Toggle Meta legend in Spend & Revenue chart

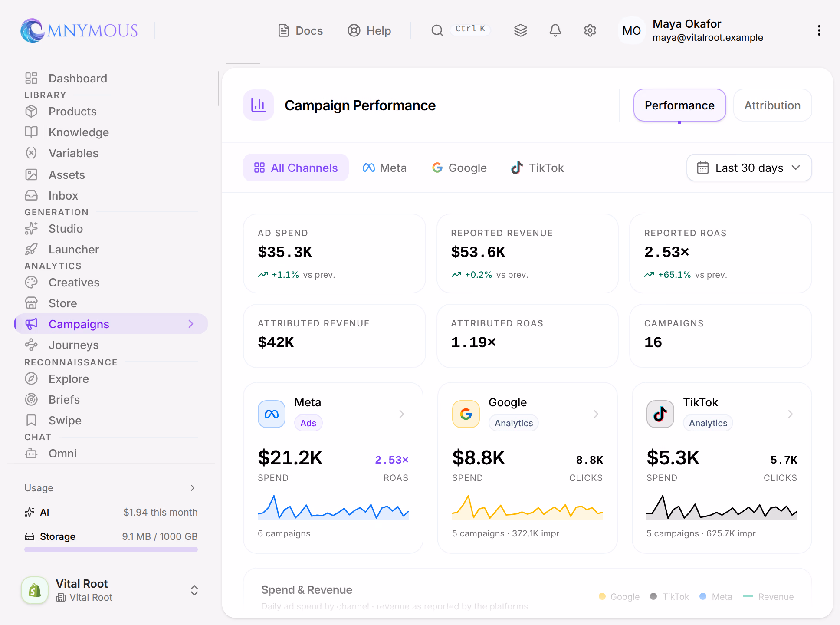(716, 597)
